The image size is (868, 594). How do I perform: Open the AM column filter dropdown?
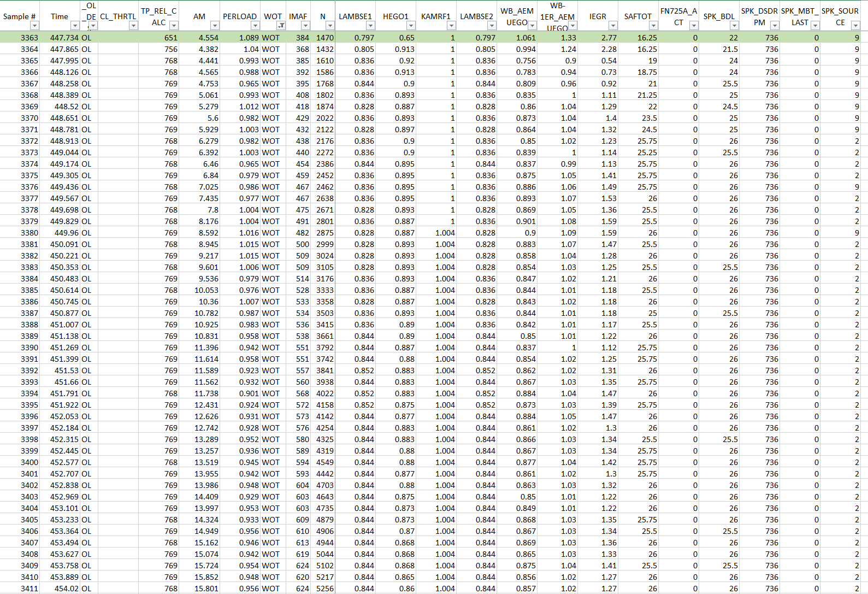click(x=215, y=26)
